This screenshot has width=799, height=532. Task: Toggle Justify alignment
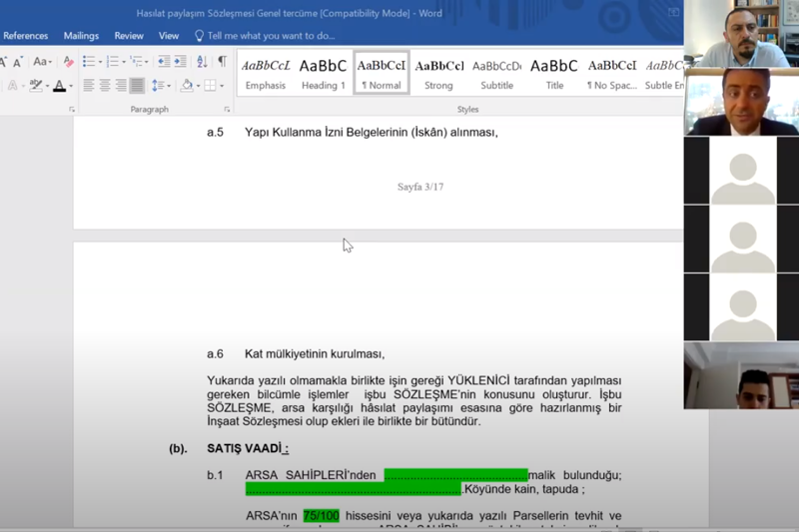[x=137, y=86]
